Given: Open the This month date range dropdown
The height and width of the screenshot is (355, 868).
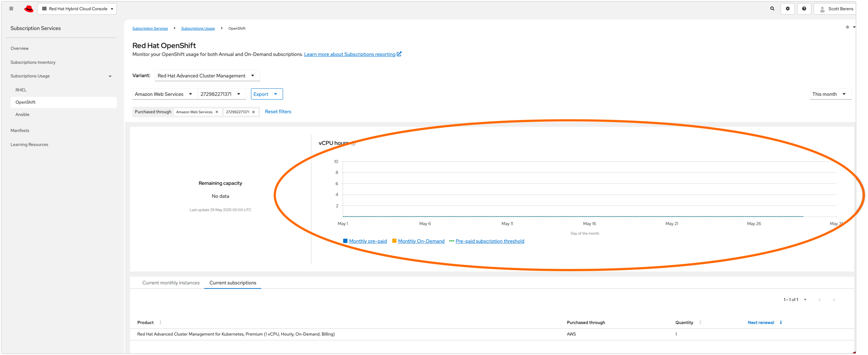Looking at the screenshot, I should coord(829,94).
